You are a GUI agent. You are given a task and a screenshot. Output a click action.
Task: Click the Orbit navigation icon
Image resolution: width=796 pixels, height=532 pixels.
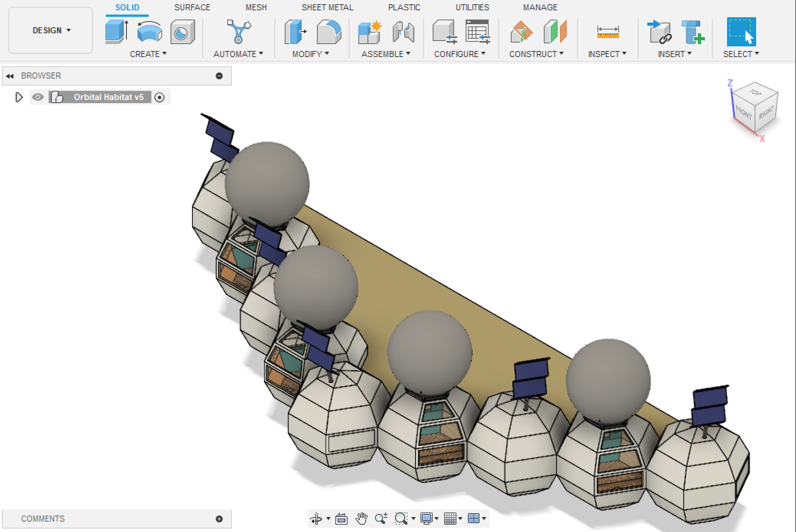click(317, 519)
